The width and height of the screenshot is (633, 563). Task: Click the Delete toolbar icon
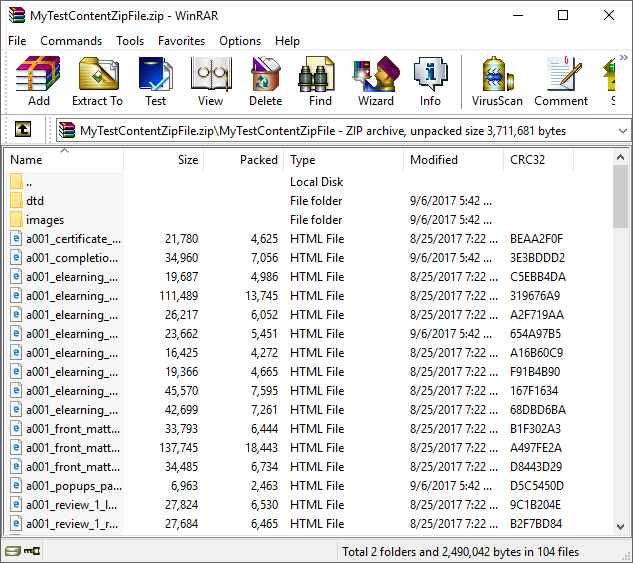coord(265,81)
